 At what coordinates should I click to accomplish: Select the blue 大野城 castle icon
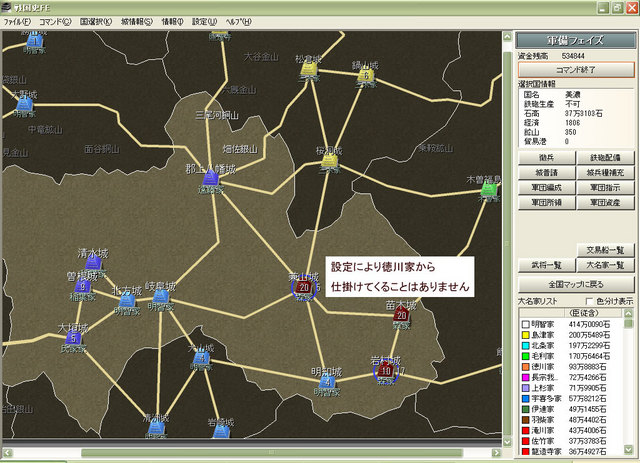(x=25, y=104)
